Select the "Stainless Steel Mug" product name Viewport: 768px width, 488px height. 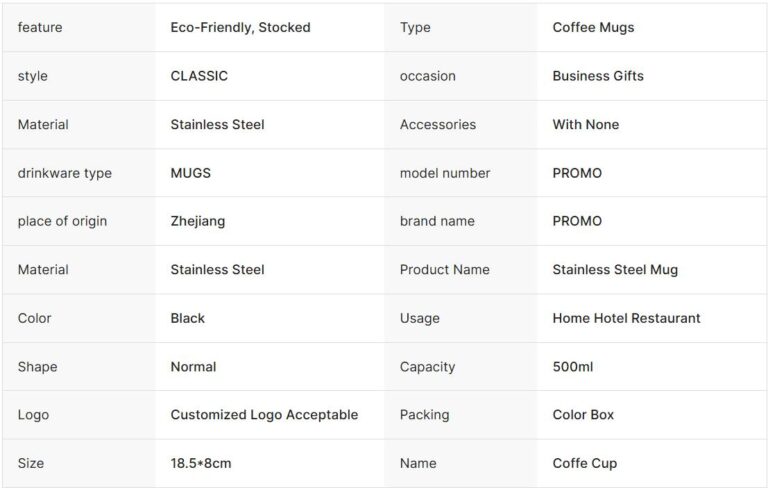(615, 270)
